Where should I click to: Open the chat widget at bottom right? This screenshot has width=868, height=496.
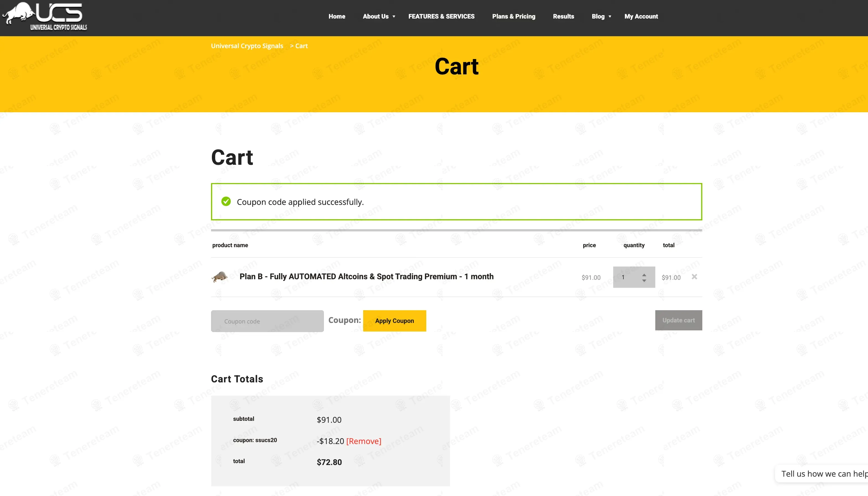pos(825,474)
